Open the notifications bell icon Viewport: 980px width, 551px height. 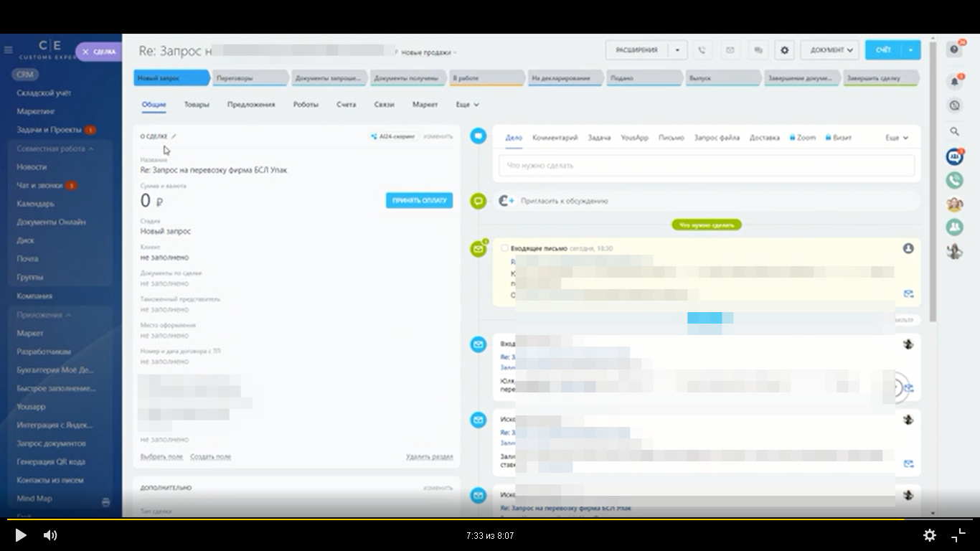pos(954,82)
